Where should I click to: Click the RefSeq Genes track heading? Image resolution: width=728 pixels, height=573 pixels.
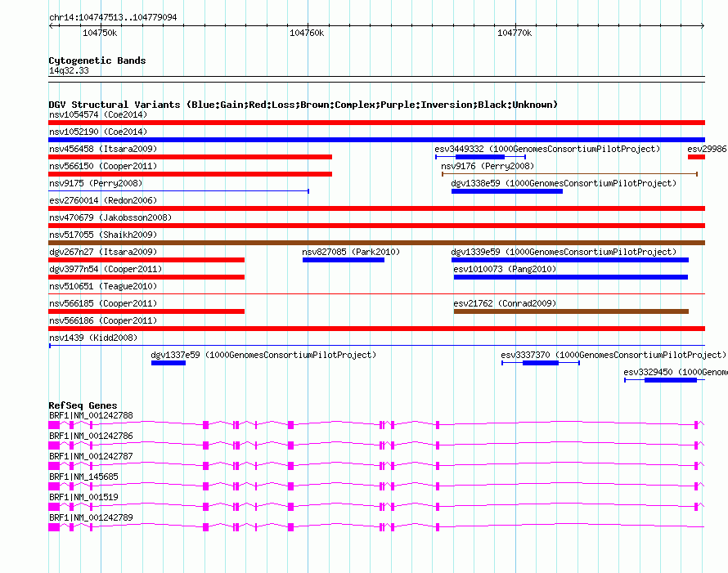(83, 405)
